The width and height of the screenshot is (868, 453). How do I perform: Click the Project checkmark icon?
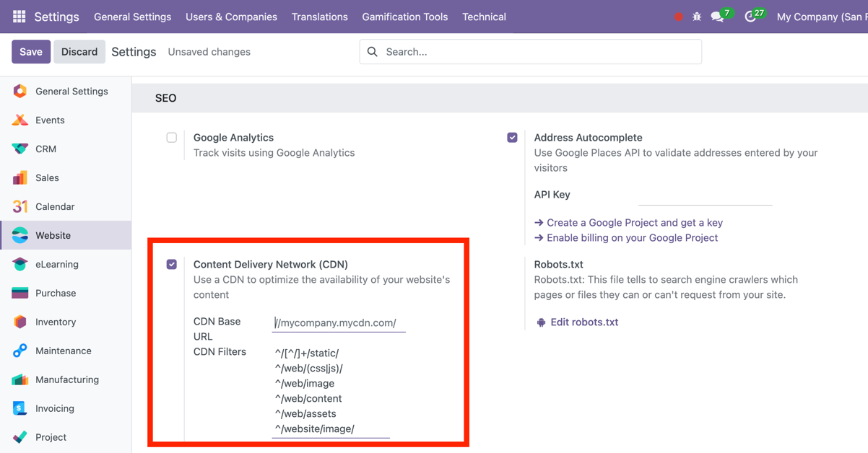20,437
